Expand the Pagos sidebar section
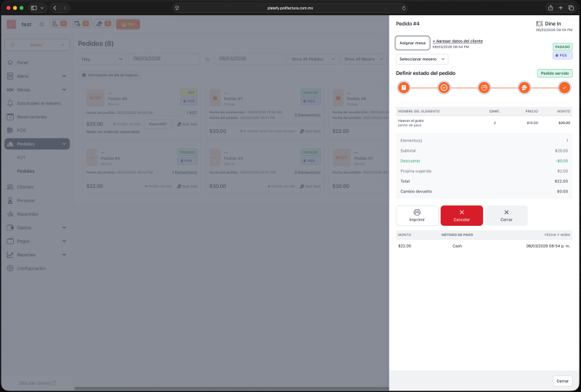 pyautogui.click(x=37, y=241)
